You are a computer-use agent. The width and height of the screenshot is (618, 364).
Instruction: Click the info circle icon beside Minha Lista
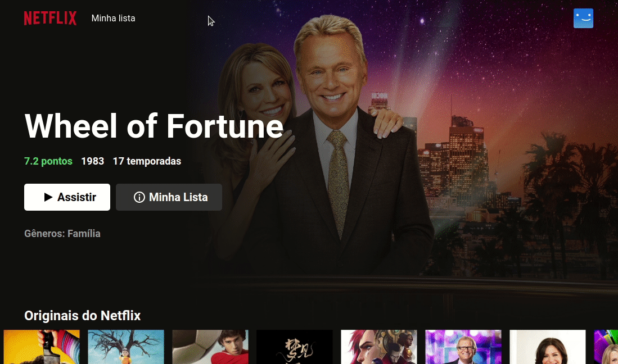139,197
